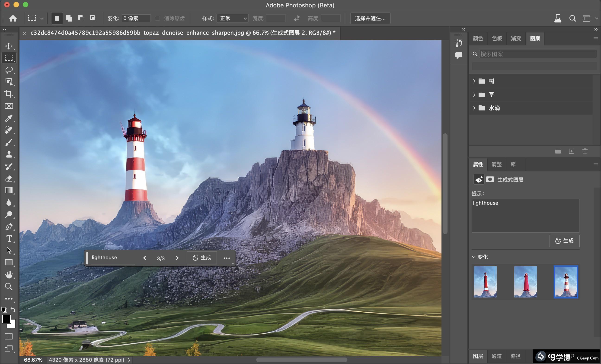Click the 选择并遮住 button

pos(370,18)
